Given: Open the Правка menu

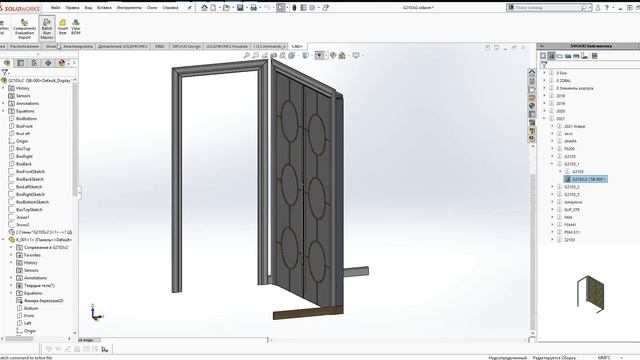Looking at the screenshot, I should pyautogui.click(x=72, y=7).
